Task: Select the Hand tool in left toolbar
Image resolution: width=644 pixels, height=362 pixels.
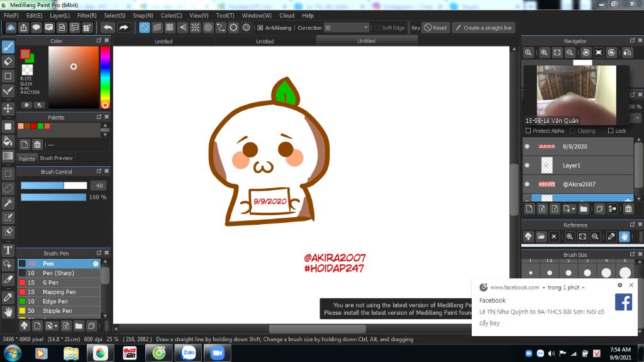Action: (x=8, y=312)
